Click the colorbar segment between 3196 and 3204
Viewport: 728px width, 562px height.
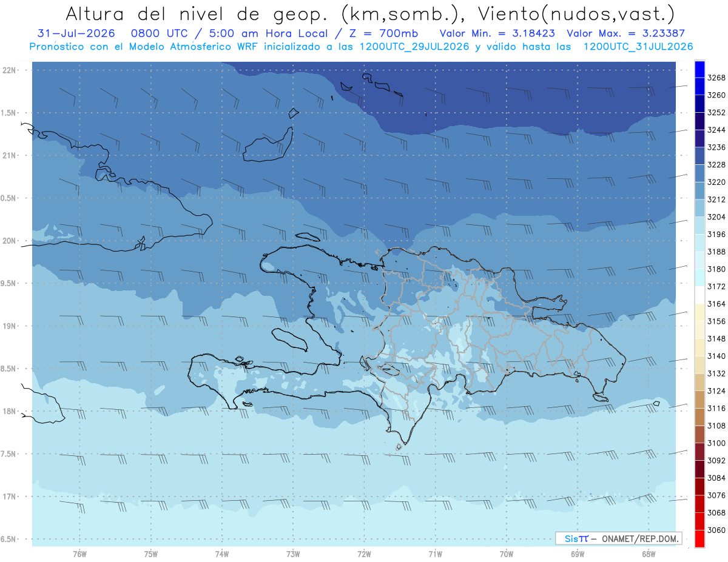[x=699, y=226]
